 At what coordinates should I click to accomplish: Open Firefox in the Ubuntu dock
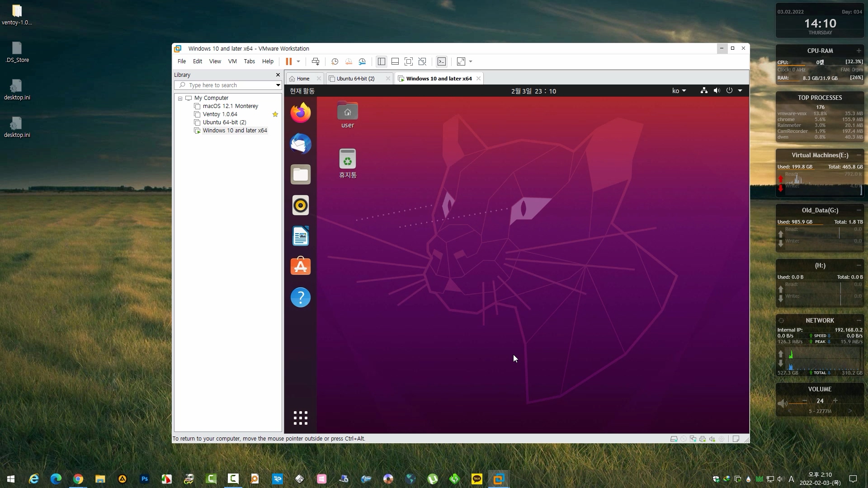(300, 113)
